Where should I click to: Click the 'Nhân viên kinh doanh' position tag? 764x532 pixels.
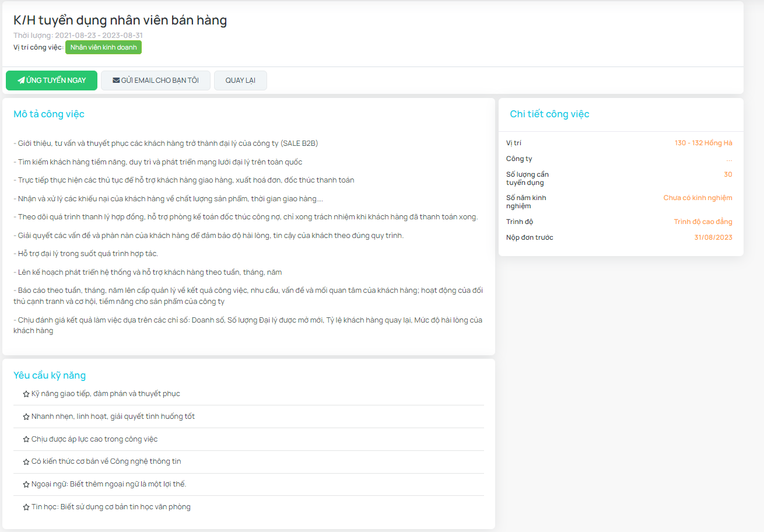[103, 47]
